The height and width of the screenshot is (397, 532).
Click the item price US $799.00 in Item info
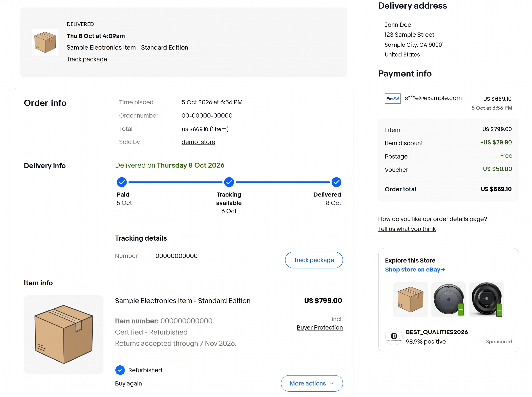tap(323, 300)
